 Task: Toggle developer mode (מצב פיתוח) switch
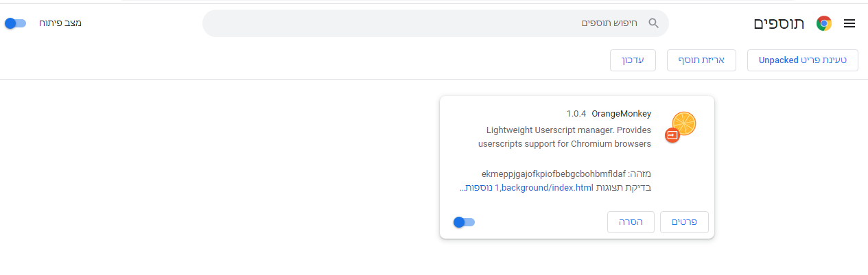[x=15, y=23]
